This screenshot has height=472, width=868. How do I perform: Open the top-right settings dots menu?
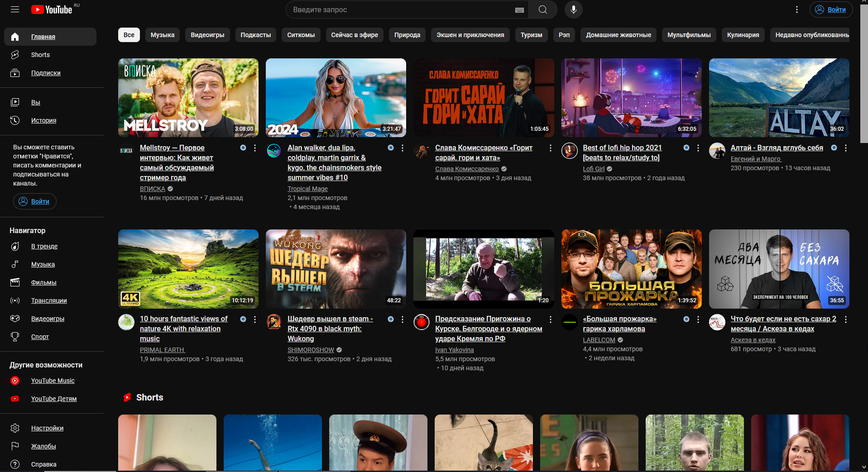pyautogui.click(x=797, y=10)
